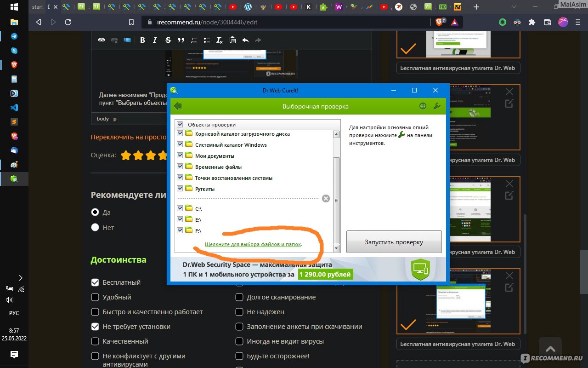The width and height of the screenshot is (588, 368).
Task: Go back with Dr.Web green arrow
Action: coord(178,106)
